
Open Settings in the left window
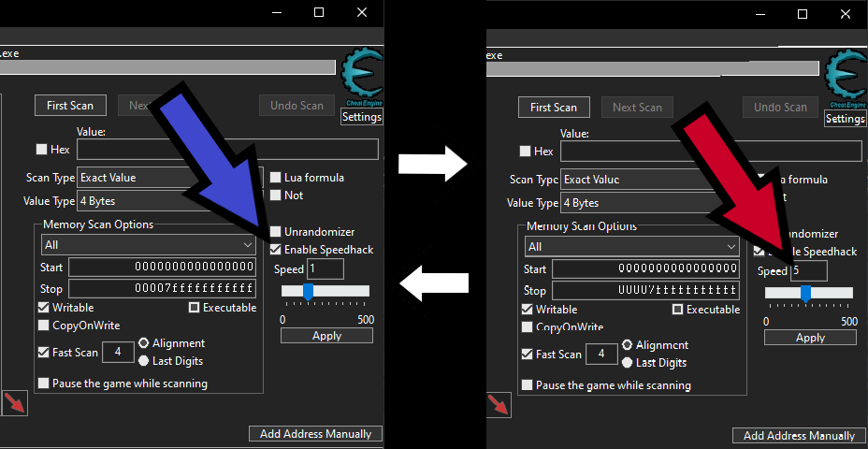coord(362,117)
